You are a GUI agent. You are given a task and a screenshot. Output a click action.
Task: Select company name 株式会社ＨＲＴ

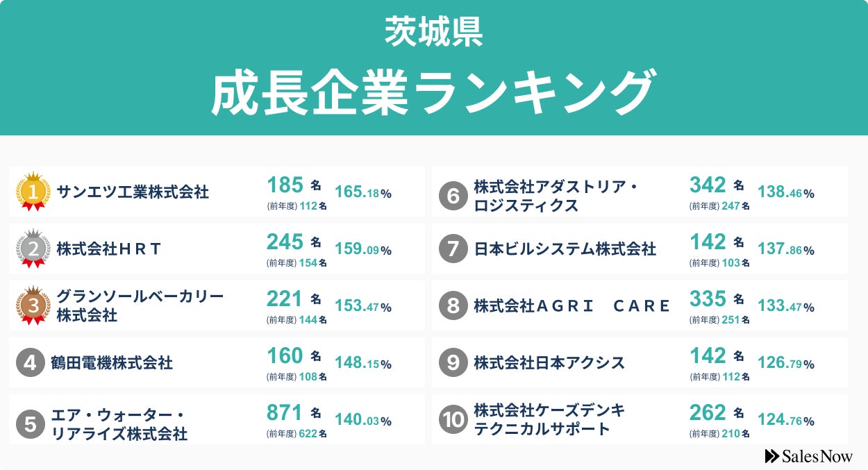click(108, 249)
